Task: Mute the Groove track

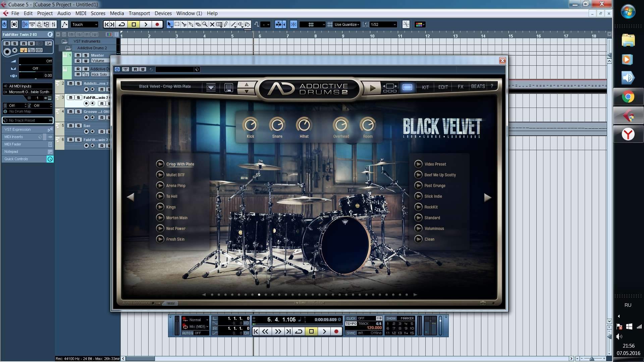Action: pyautogui.click(x=71, y=112)
